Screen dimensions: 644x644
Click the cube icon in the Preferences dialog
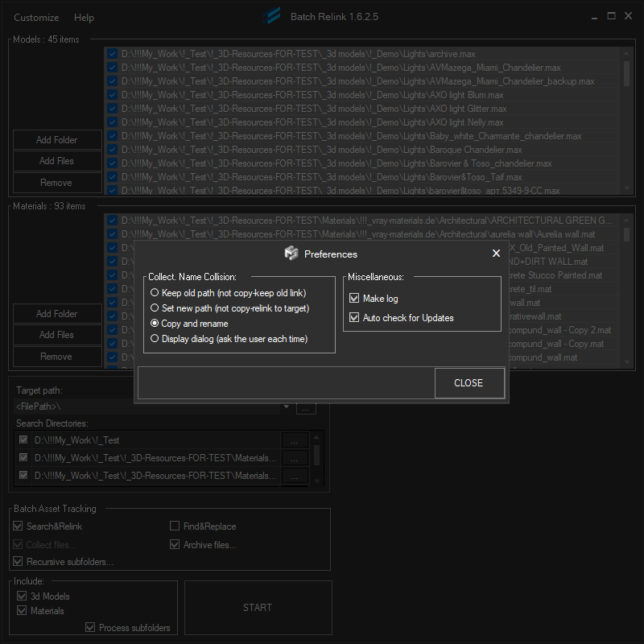(291, 253)
